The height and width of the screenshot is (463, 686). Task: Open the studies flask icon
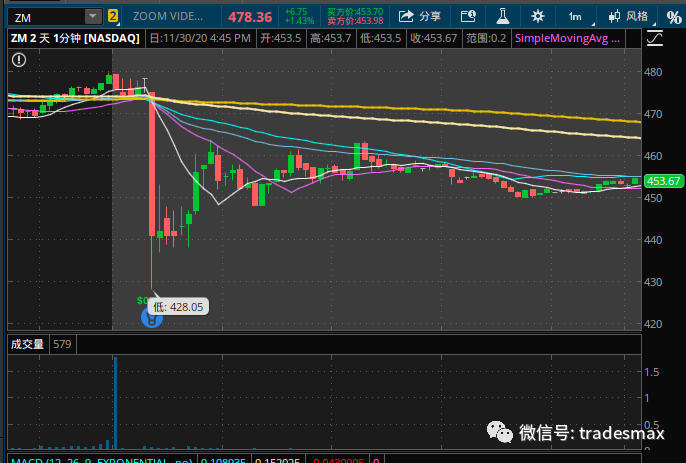503,17
